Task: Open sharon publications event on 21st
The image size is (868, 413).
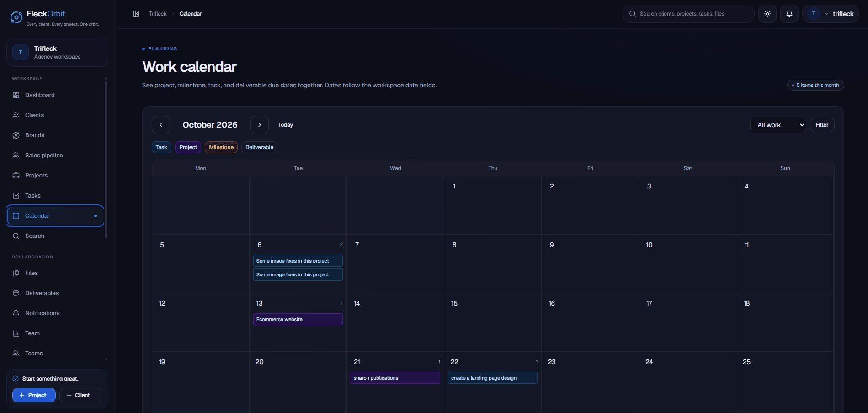Action: [395, 378]
